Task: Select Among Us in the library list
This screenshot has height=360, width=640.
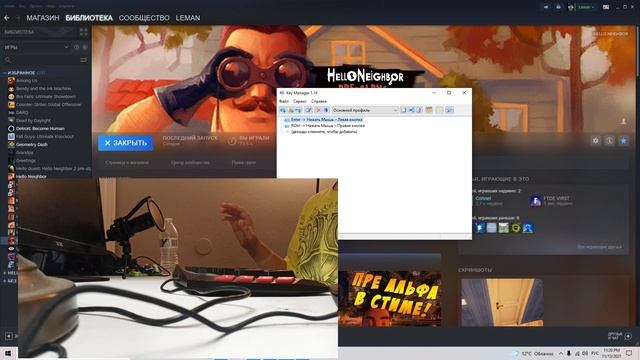Action: pos(27,81)
